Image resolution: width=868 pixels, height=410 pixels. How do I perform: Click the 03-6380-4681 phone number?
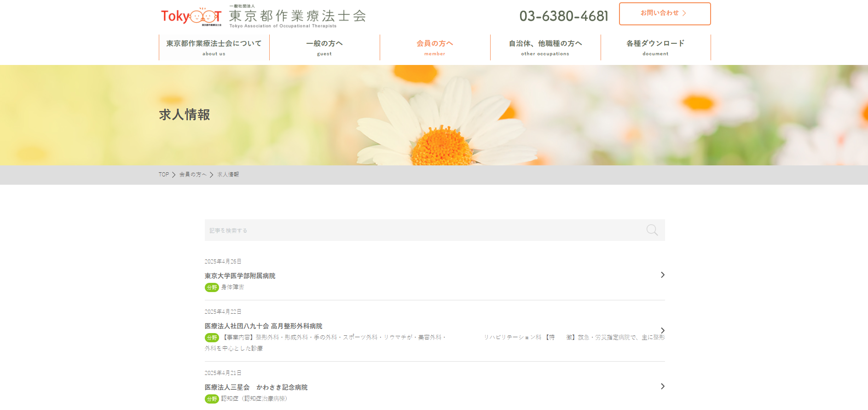564,16
